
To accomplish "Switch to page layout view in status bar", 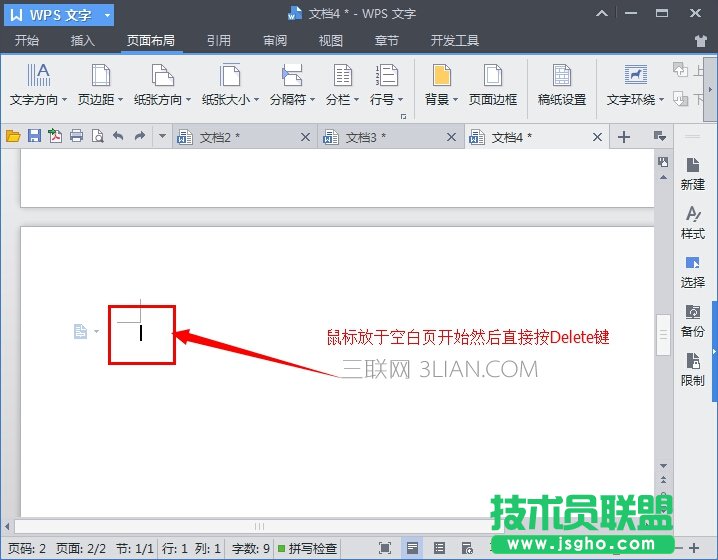I will tap(412, 548).
